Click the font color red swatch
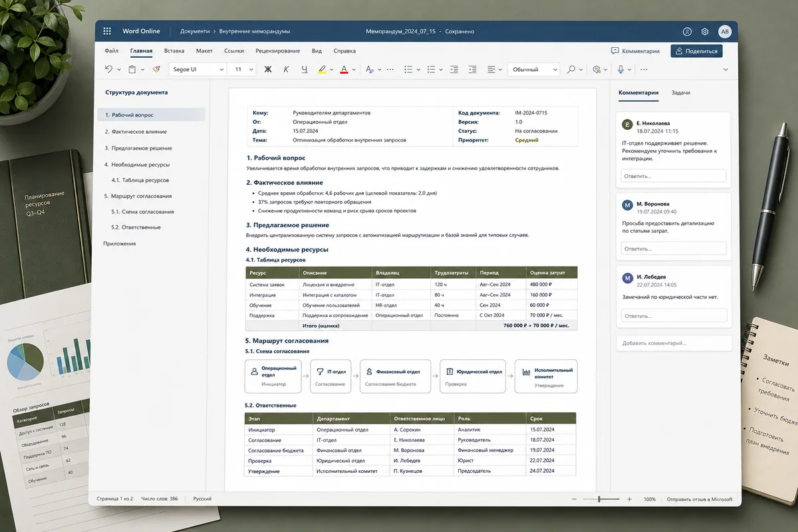 (x=344, y=69)
